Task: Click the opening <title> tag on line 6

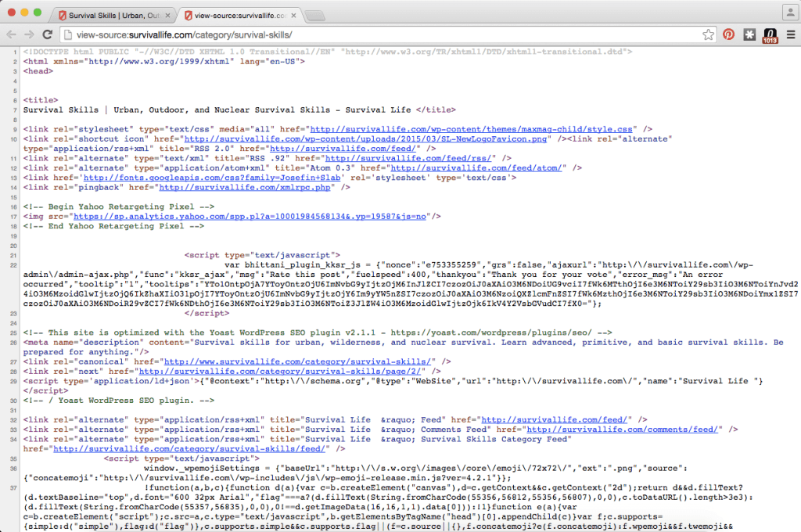Action: [x=41, y=100]
